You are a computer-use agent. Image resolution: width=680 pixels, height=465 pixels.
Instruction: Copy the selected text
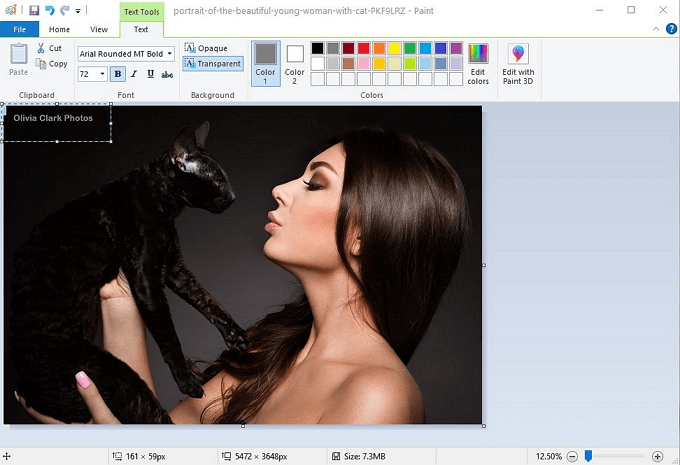click(x=52, y=64)
